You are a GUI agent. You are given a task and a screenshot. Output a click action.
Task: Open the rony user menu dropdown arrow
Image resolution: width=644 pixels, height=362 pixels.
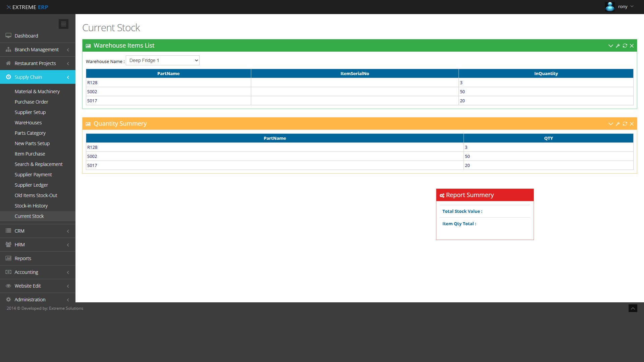(x=632, y=6)
